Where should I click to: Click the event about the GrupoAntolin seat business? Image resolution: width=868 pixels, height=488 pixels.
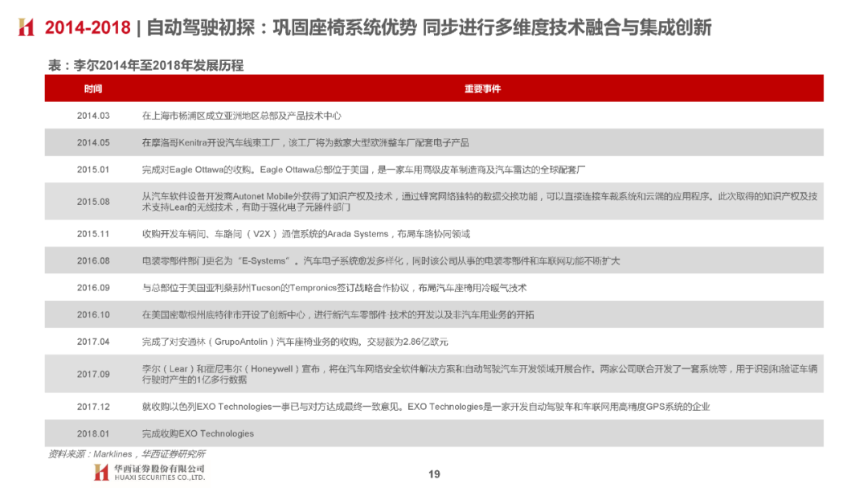[295, 342]
